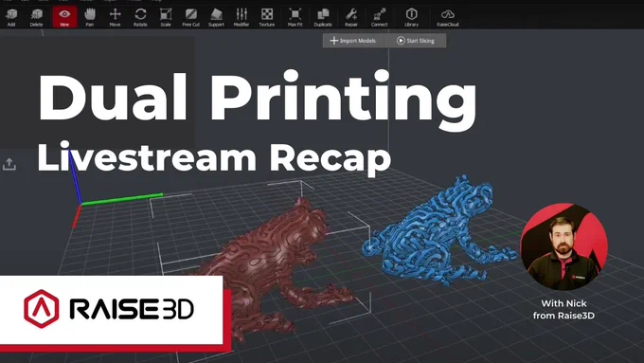Open RaiseCloud from the toolbar

pyautogui.click(x=448, y=17)
